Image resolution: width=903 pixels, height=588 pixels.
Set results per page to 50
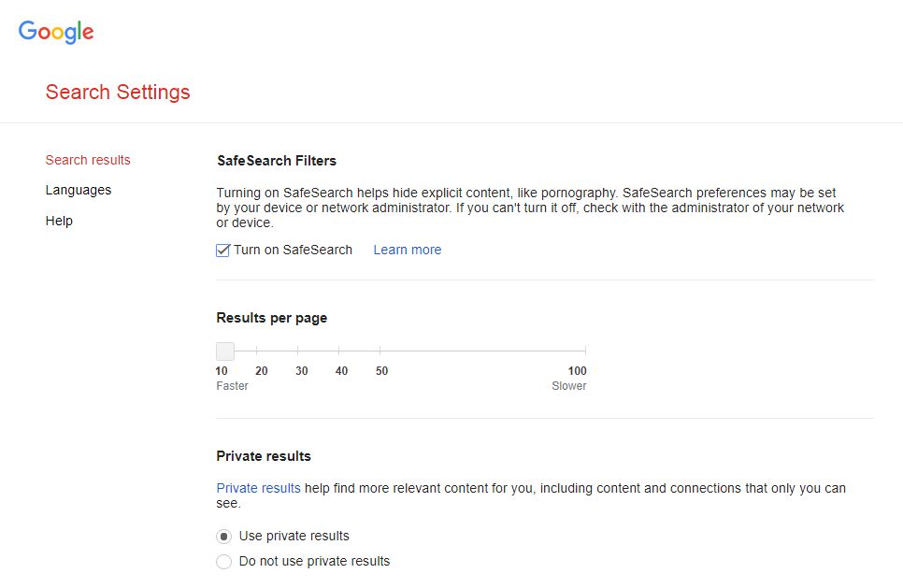pyautogui.click(x=380, y=351)
